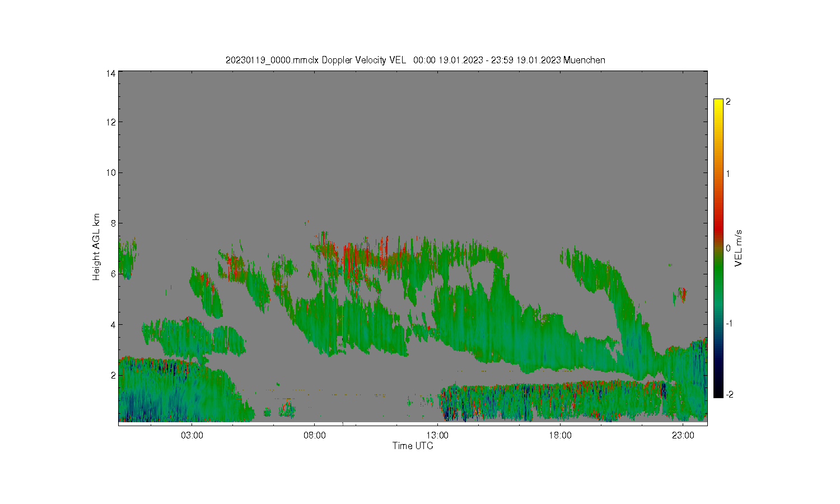
Task: Click the height tick label "8"
Action: coord(113,223)
